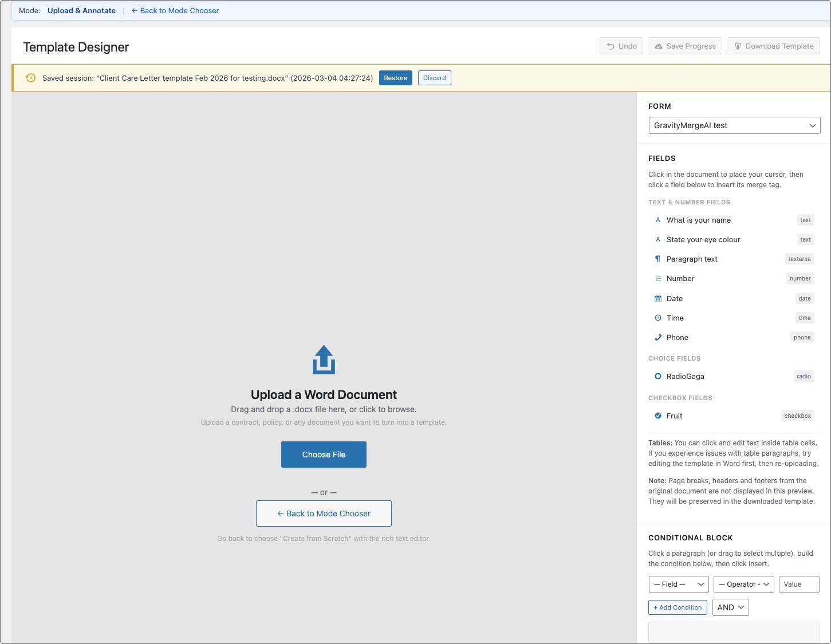Open the Form dropdown showing GravityMergeAI test

734,125
